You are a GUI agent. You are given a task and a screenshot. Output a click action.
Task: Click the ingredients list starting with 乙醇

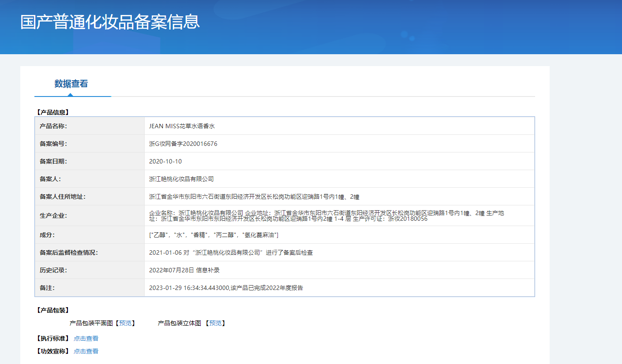(214, 235)
